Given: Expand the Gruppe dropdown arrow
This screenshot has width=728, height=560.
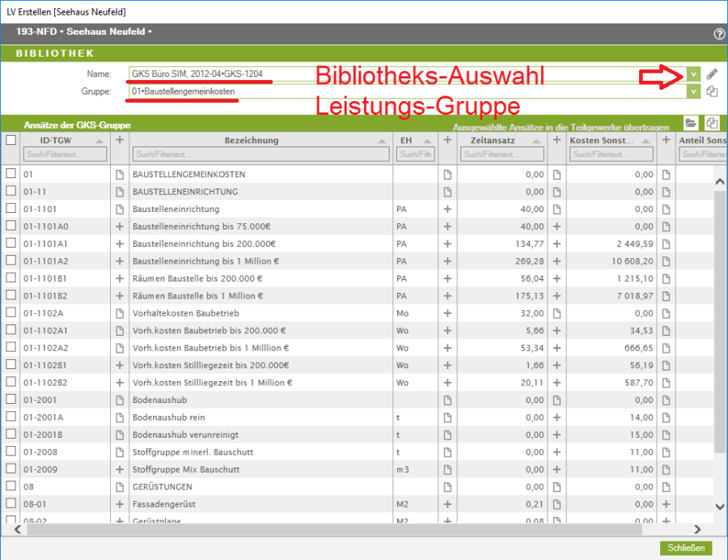Looking at the screenshot, I should pyautogui.click(x=693, y=92).
